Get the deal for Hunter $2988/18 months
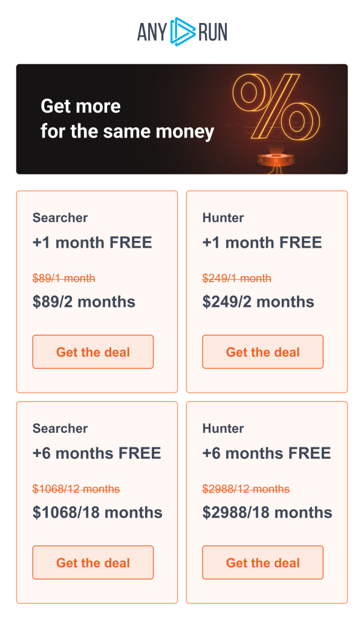 pos(263,562)
